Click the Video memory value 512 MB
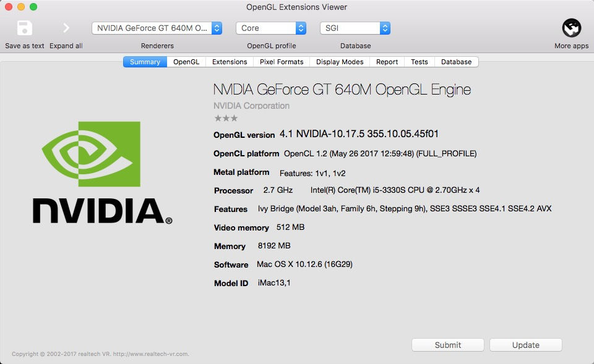This screenshot has width=594, height=364. click(291, 227)
